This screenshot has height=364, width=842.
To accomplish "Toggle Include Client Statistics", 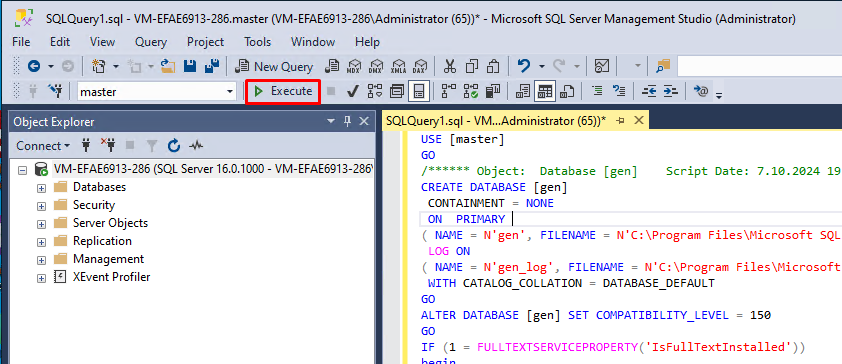I will [x=493, y=92].
